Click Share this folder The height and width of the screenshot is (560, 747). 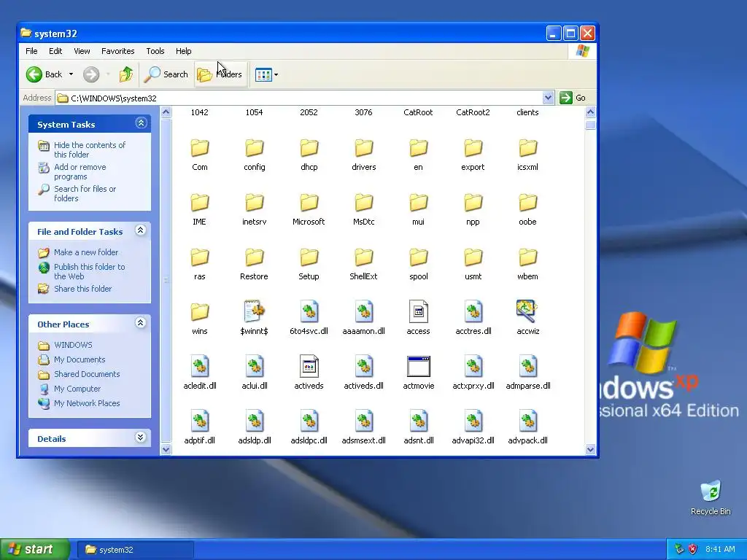(83, 289)
